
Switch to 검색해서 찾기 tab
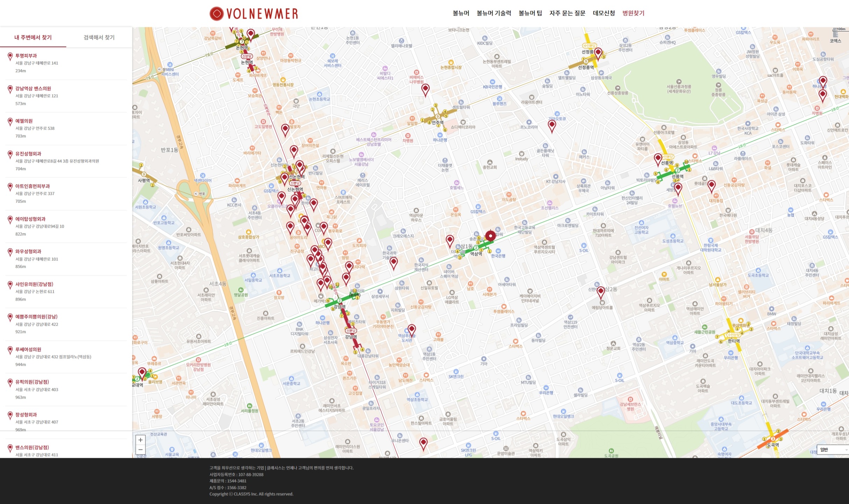(99, 37)
